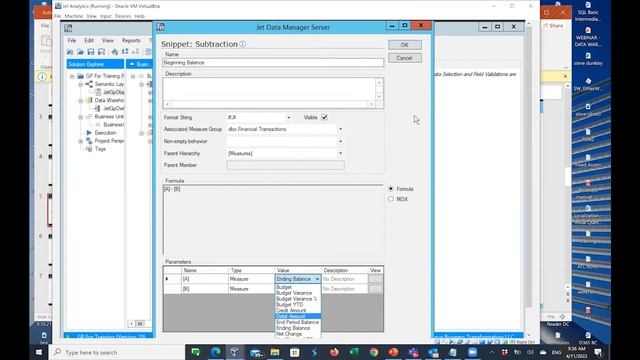Open Microsoft Edge from taskbar
The height and width of the screenshot is (360, 640).
(216, 352)
